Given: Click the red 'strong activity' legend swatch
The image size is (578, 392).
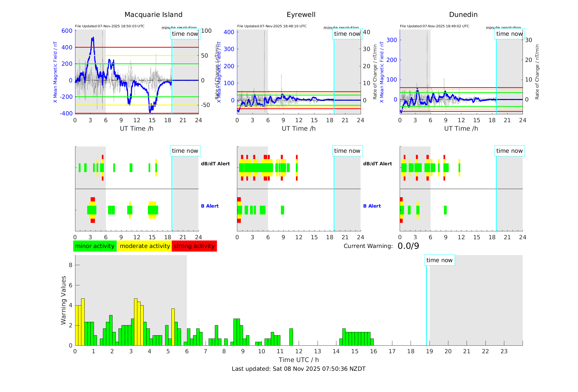Looking at the screenshot, I should 194,246.
